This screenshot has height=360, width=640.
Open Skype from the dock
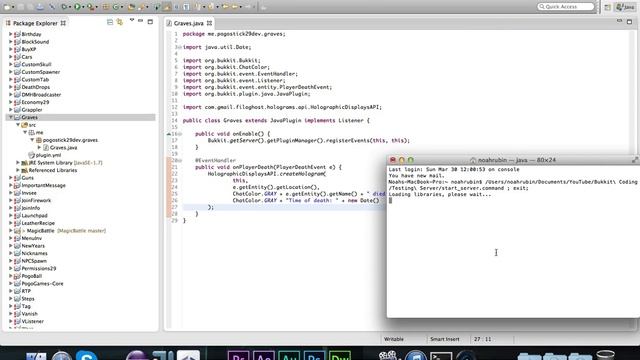[86, 355]
